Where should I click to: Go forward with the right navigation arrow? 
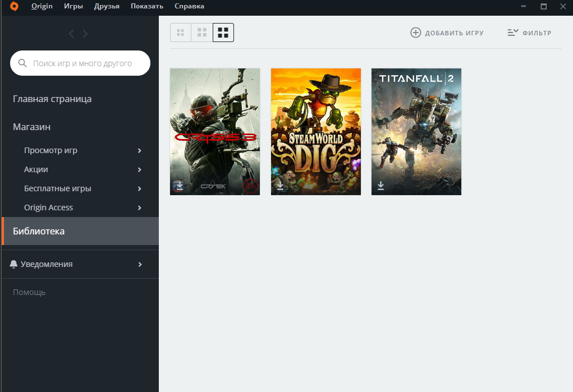click(x=85, y=34)
